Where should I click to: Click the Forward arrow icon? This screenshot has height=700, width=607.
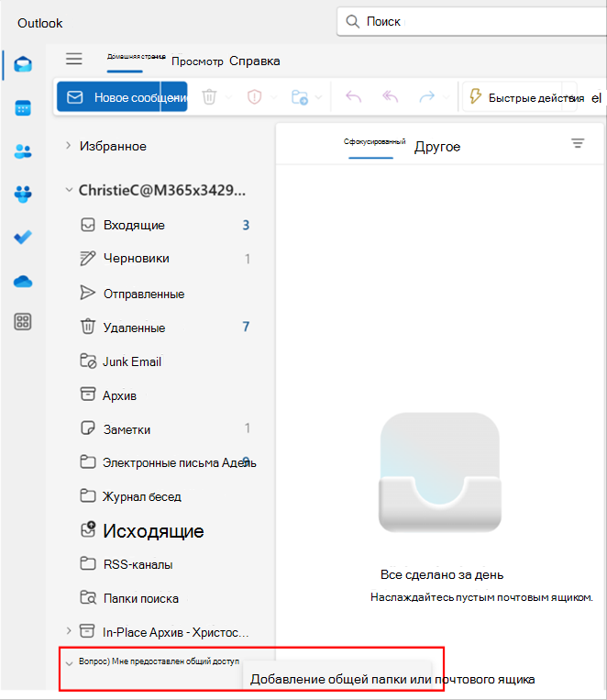click(426, 96)
